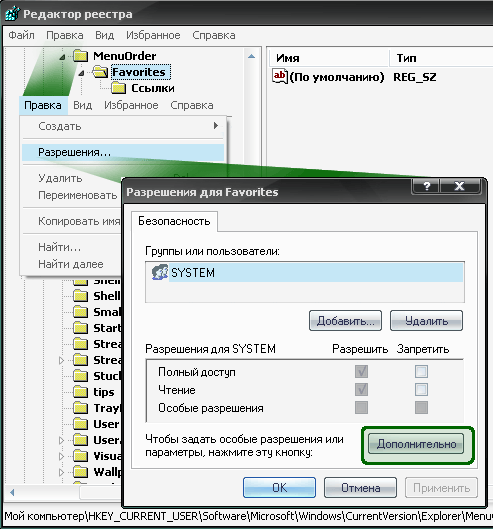Click the Registry Editor title bar icon
This screenshot has height=529, width=493.
point(12,13)
